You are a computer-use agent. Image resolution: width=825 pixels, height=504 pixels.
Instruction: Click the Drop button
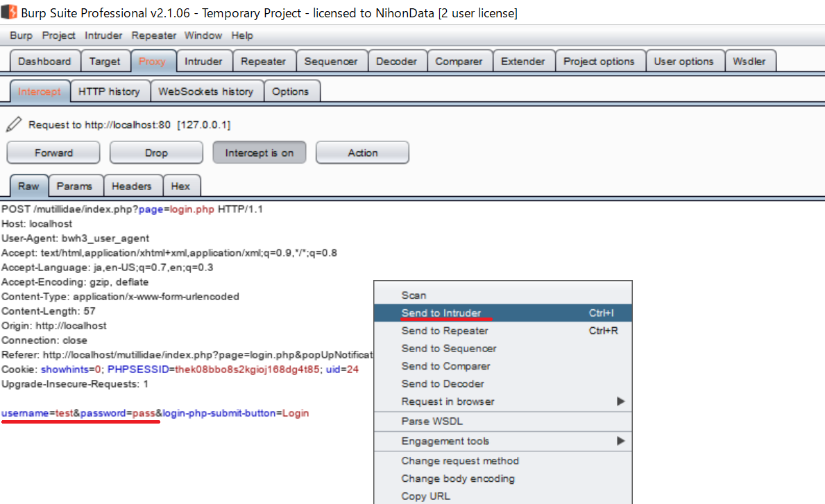156,153
